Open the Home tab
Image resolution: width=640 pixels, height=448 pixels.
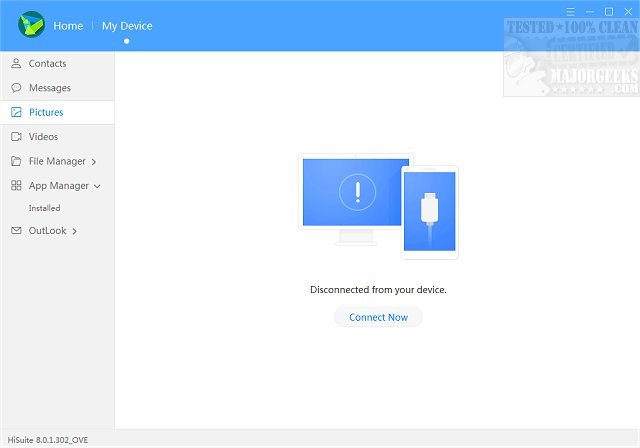coord(68,26)
